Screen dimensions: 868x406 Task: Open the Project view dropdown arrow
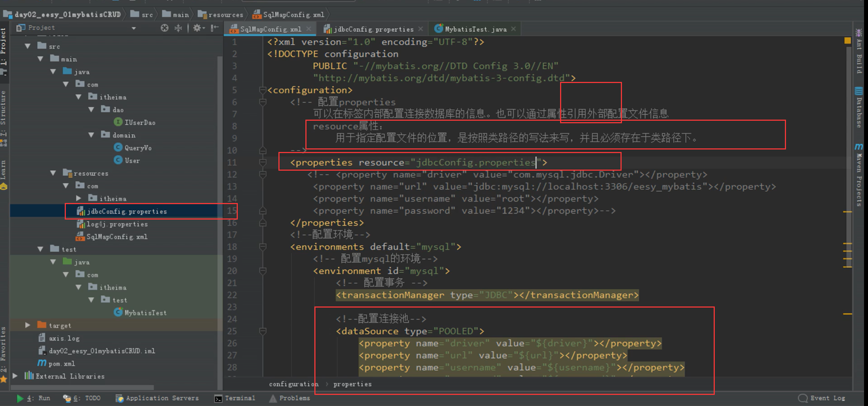(134, 28)
